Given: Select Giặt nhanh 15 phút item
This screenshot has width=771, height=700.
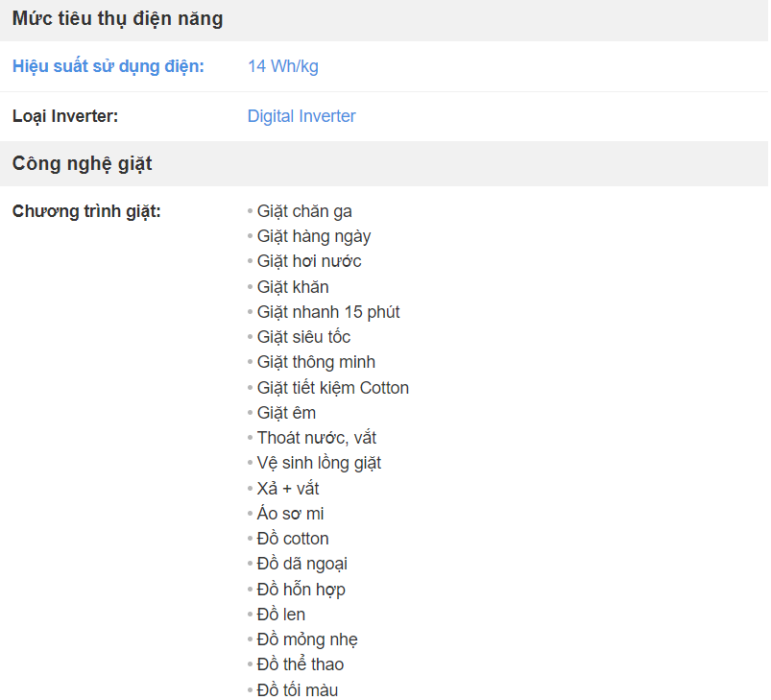Looking at the screenshot, I should click(328, 312).
